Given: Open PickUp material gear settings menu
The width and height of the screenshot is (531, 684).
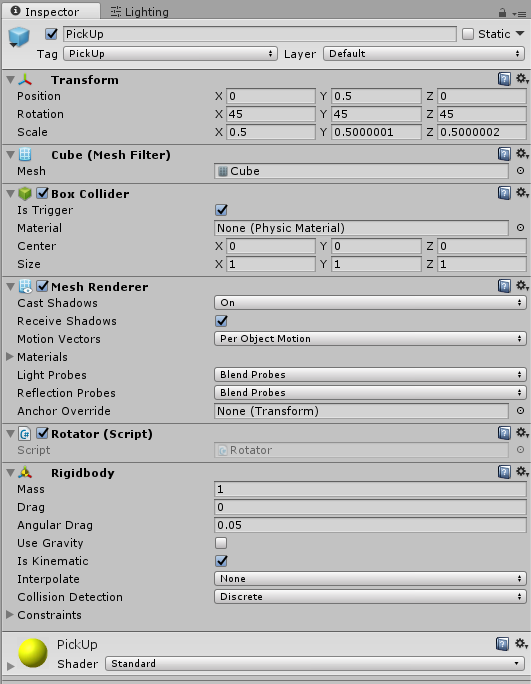Looking at the screenshot, I should (x=521, y=643).
